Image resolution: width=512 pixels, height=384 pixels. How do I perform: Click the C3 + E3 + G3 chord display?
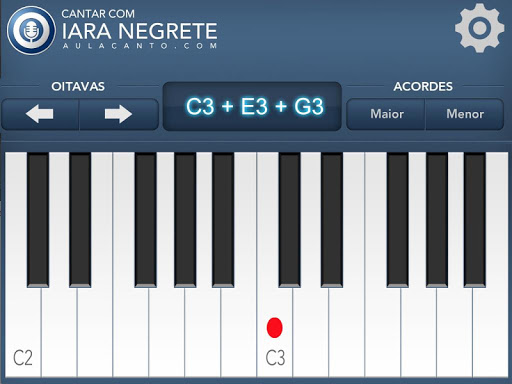click(252, 106)
